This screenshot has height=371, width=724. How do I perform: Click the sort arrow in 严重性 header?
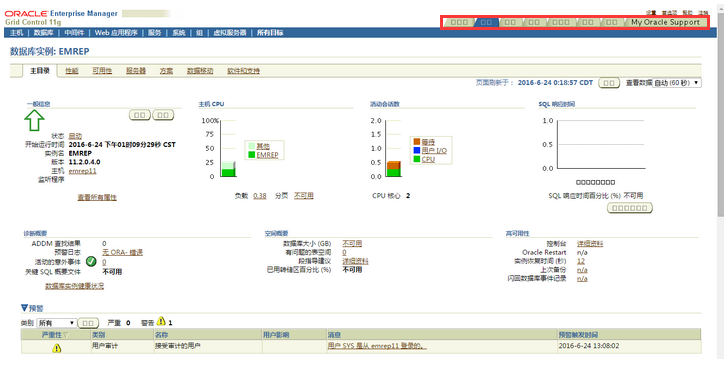(66, 335)
